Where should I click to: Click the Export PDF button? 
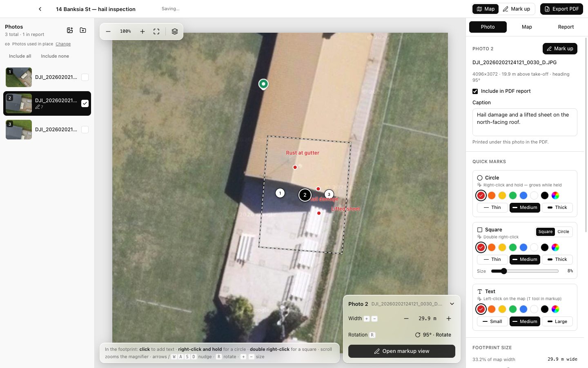[561, 9]
